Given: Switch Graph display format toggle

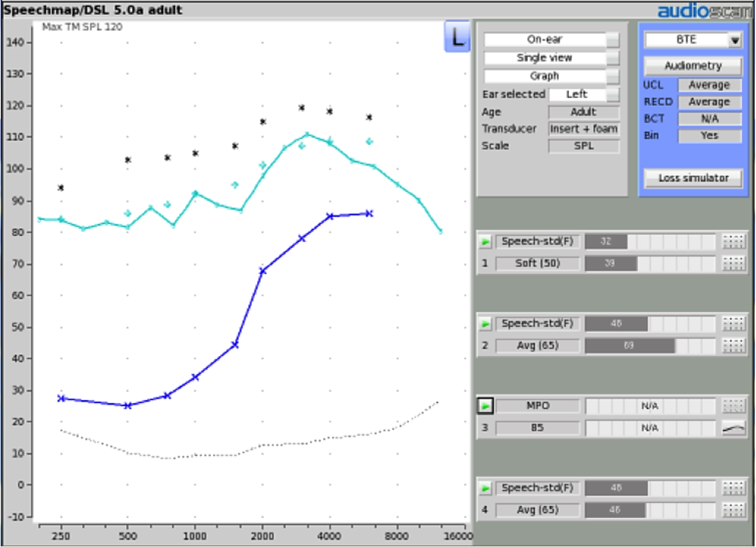Looking at the screenshot, I should [551, 76].
